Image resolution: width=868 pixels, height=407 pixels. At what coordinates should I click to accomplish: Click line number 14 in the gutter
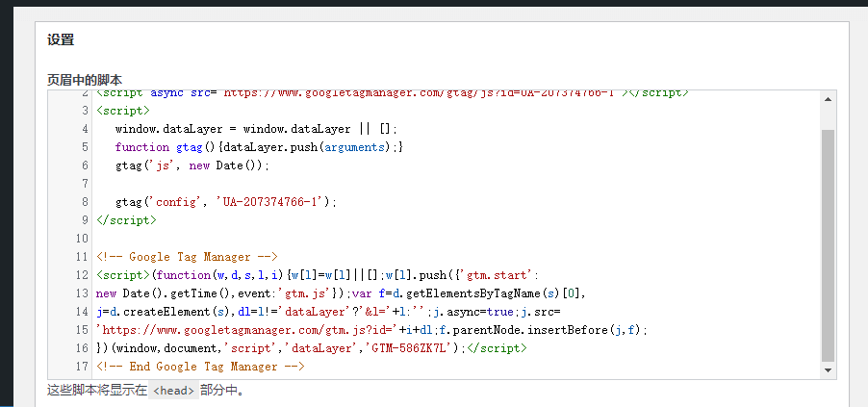(x=83, y=312)
